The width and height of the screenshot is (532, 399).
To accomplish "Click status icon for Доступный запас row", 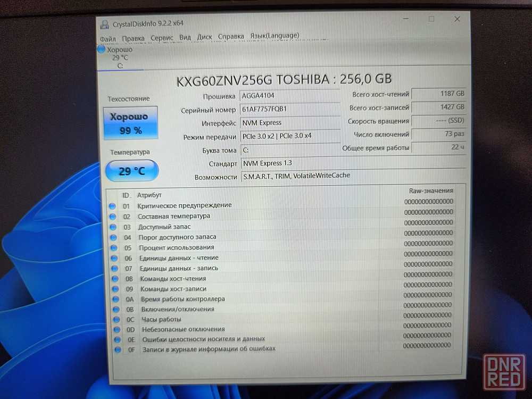I will click(113, 227).
